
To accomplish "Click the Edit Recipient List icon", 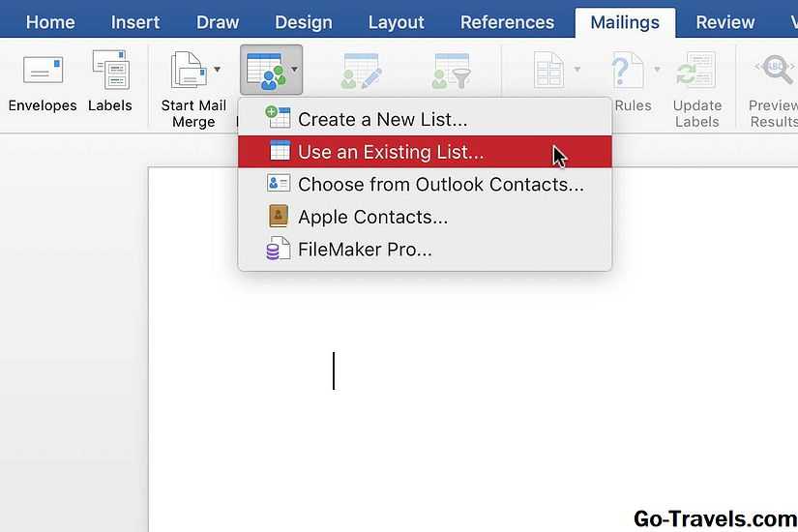I will tap(360, 72).
